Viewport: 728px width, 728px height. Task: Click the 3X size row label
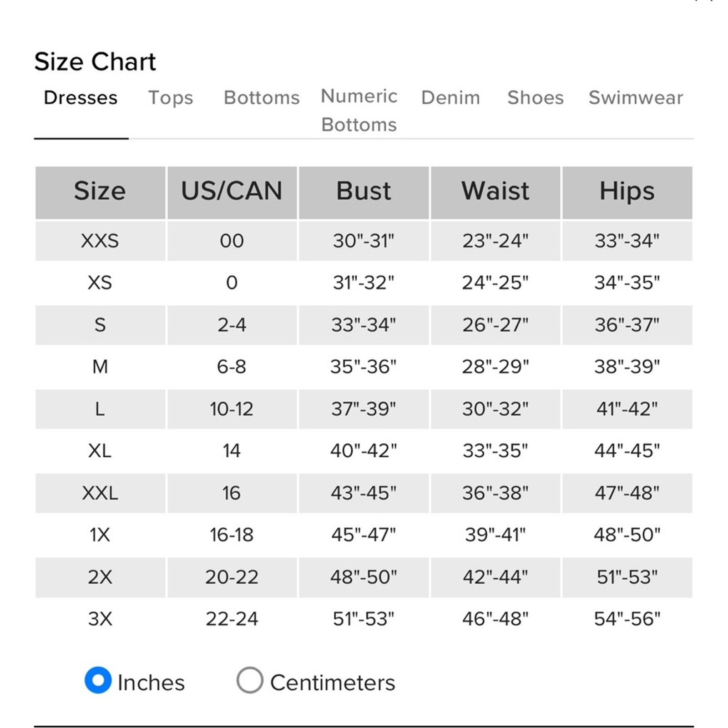[x=100, y=619]
